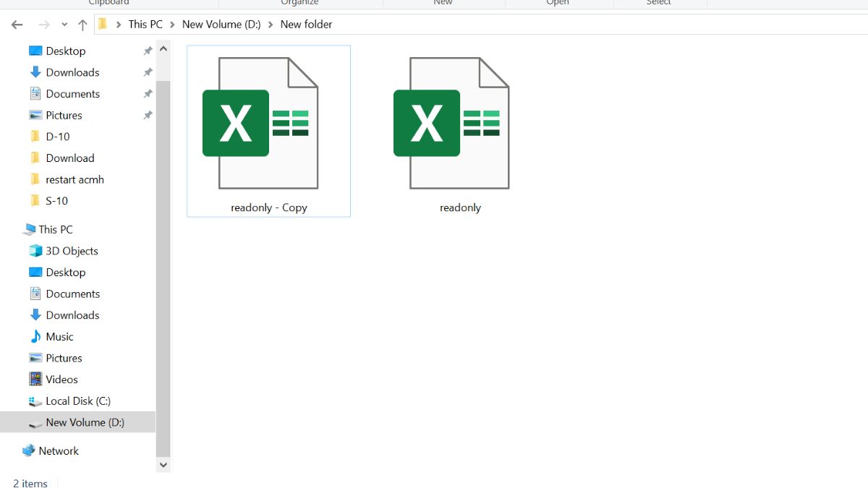Click the '2 items' status bar text
This screenshot has width=868, height=488.
[30, 484]
